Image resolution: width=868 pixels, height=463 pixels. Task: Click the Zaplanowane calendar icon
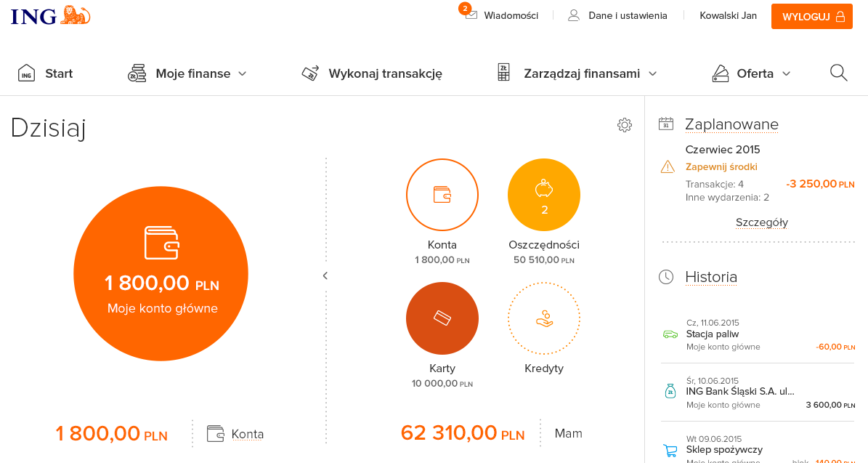(665, 124)
